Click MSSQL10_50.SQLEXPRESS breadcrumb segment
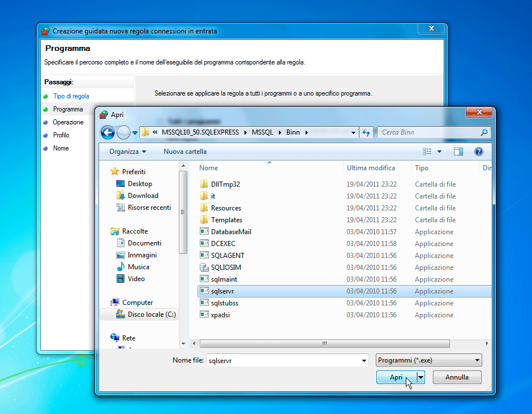 tap(200, 132)
